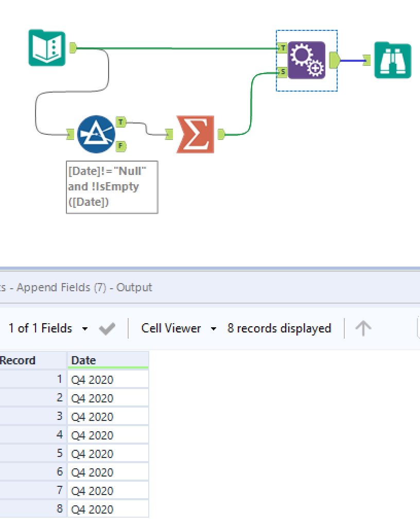
Task: Click the Date cell in record 8
Action: [x=107, y=509]
